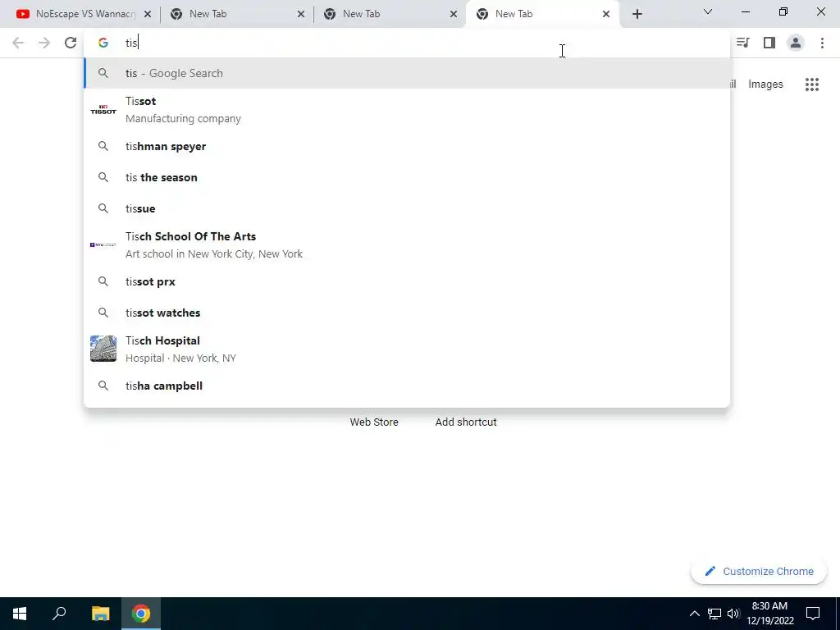Open the Web Store shortcut

374,422
